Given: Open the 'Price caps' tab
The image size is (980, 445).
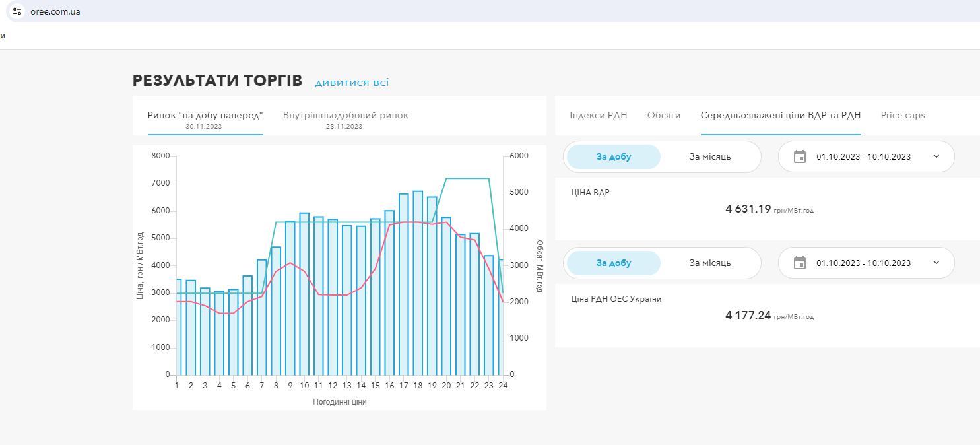Looking at the screenshot, I should (902, 115).
